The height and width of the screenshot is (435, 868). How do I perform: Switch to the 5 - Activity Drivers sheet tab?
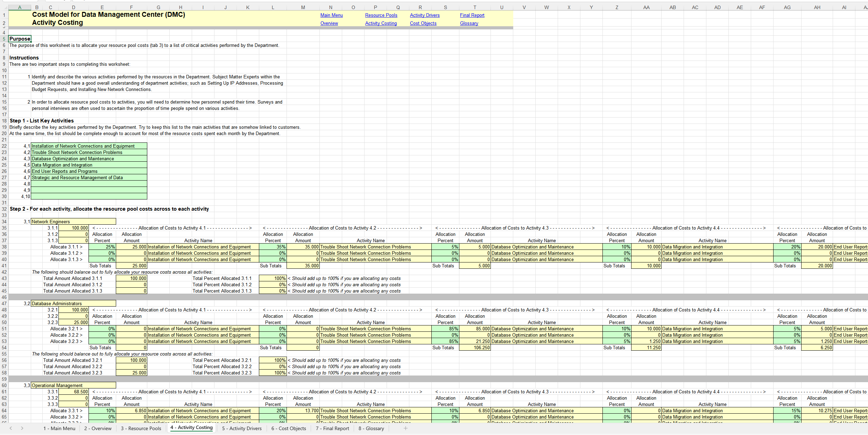pyautogui.click(x=242, y=428)
